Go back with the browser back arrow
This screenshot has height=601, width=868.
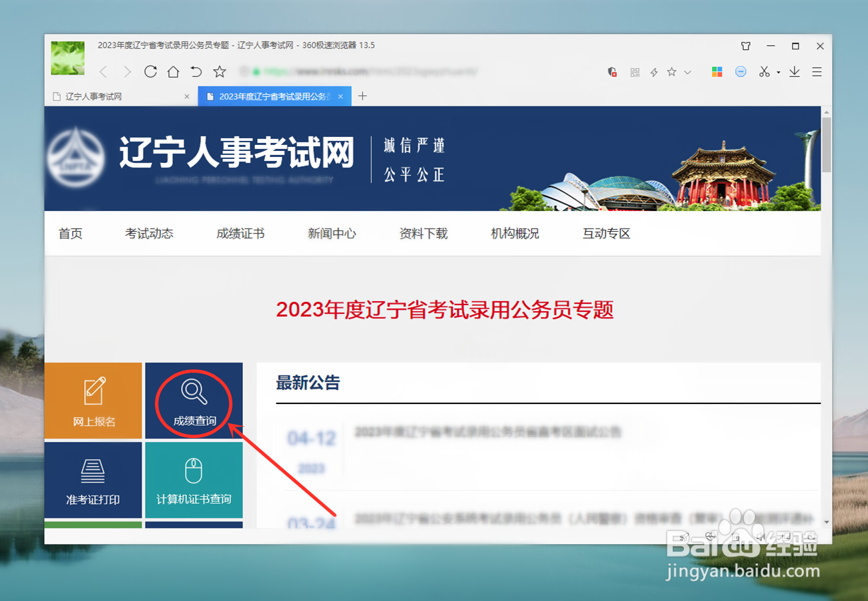click(x=103, y=71)
